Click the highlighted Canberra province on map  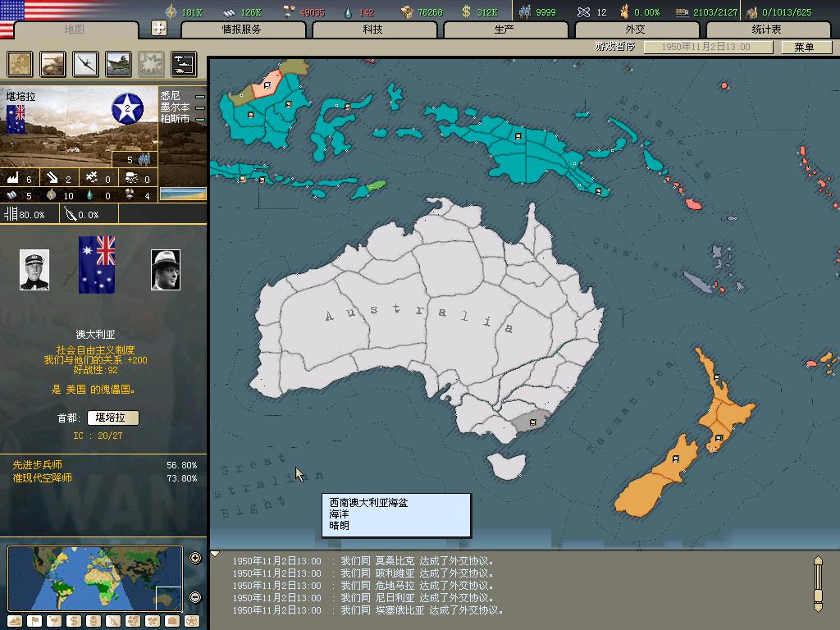531,421
